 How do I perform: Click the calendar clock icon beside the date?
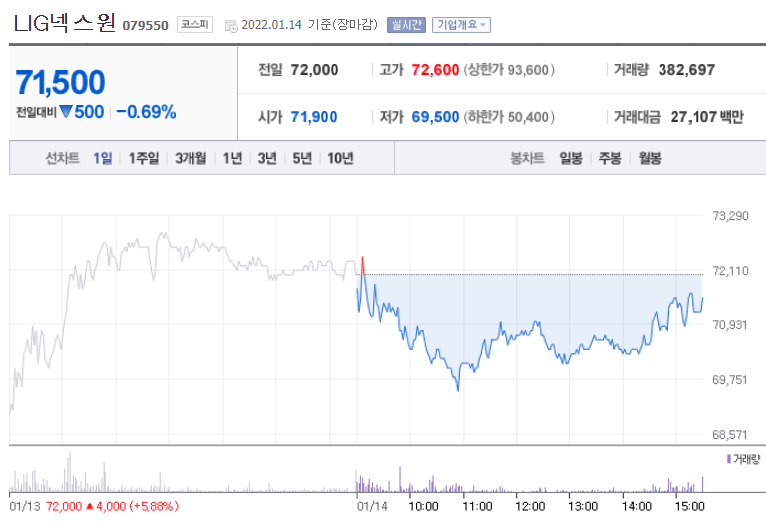click(231, 26)
